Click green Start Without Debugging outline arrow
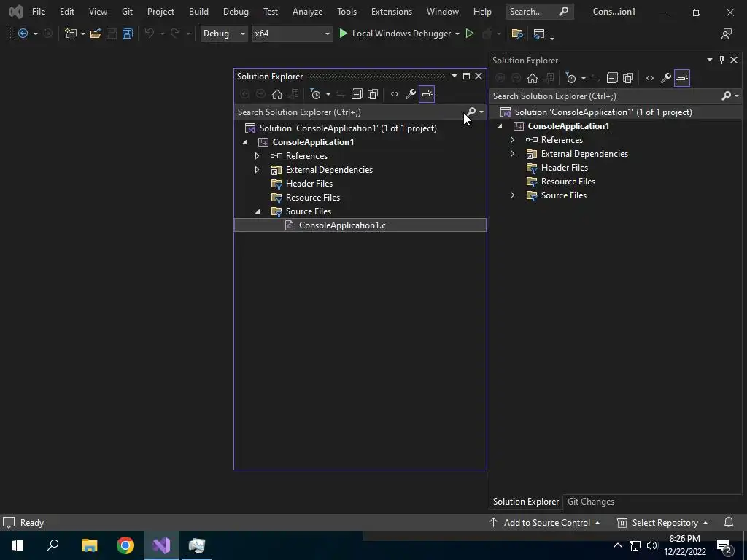Screen dimensions: 747x560 point(470,34)
